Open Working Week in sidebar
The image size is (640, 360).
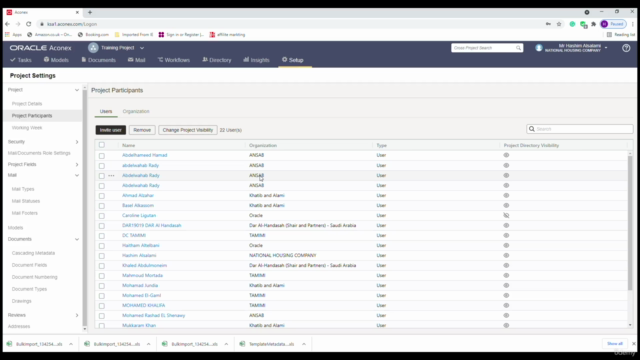(x=27, y=128)
